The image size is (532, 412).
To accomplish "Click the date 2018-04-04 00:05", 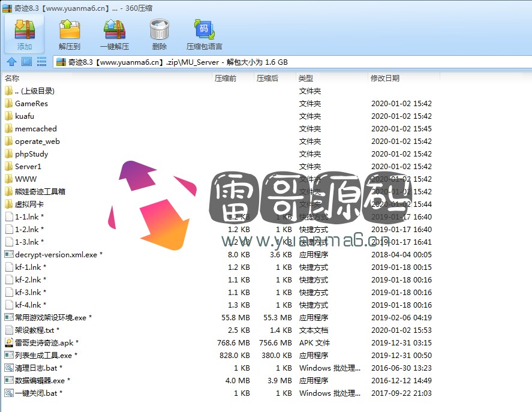I will (x=401, y=254).
